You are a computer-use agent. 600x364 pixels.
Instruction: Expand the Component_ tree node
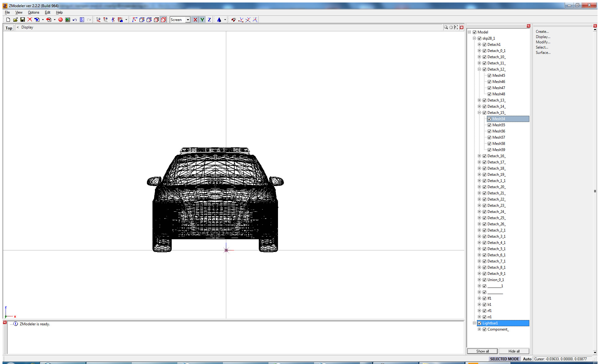point(479,329)
